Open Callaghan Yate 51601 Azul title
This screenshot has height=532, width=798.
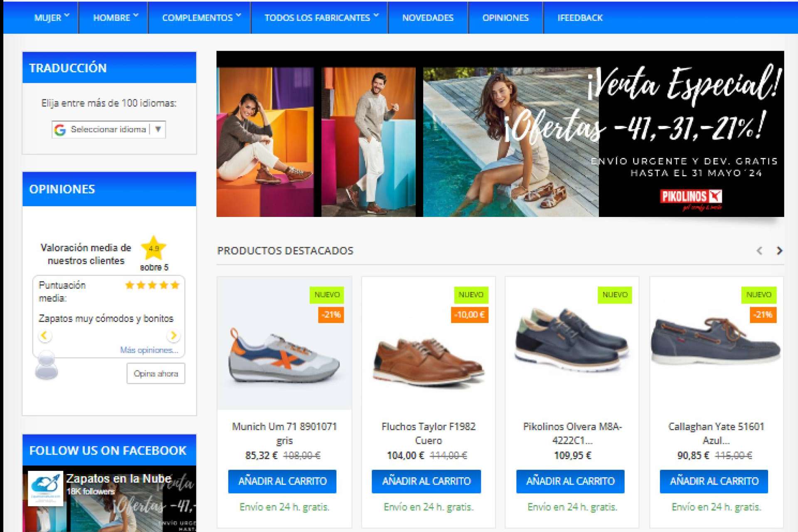click(716, 433)
